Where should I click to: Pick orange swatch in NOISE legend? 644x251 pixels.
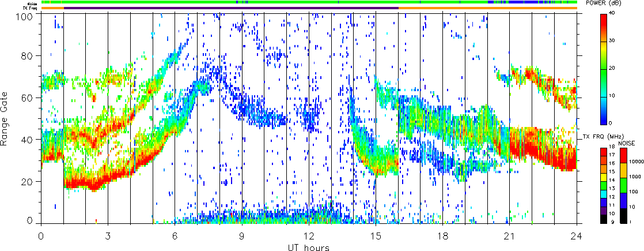click(x=623, y=170)
